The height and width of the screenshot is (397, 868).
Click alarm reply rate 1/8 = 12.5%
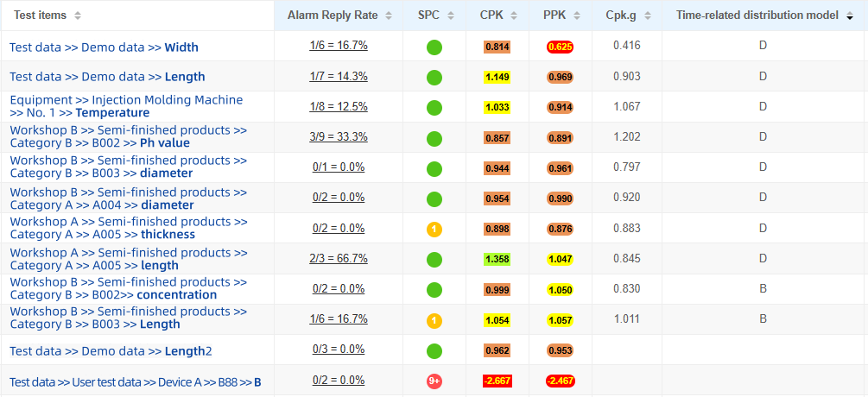tap(339, 106)
